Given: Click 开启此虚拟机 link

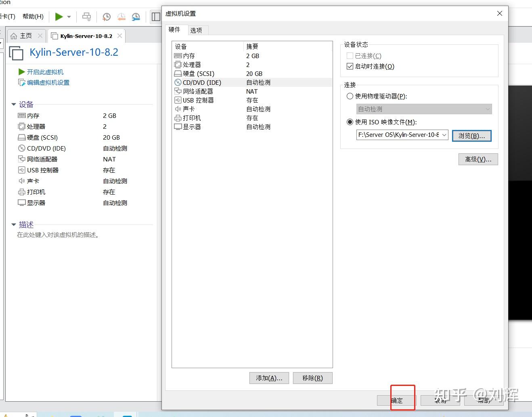Looking at the screenshot, I should click(x=45, y=72).
